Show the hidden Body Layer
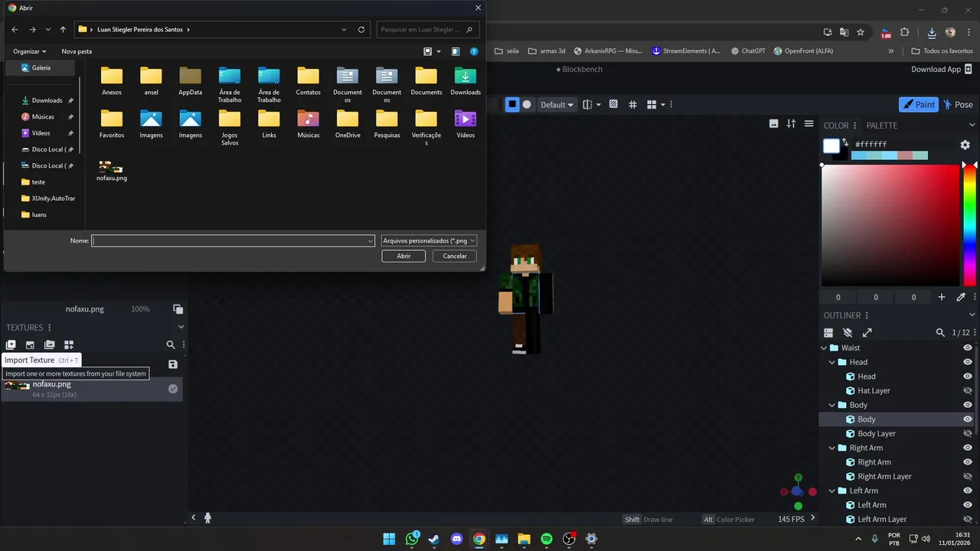 pyautogui.click(x=967, y=433)
